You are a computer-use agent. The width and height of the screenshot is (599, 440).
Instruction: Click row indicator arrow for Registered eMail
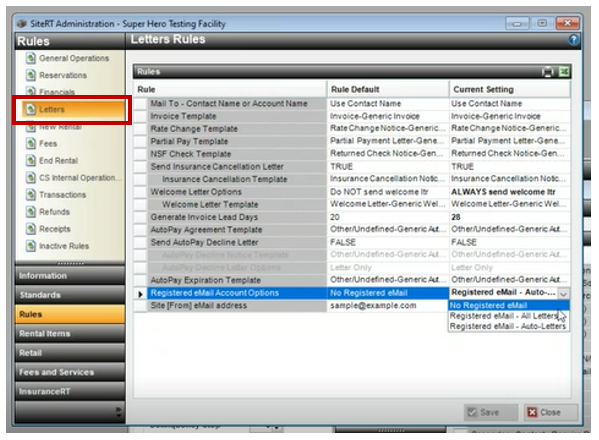click(x=140, y=293)
